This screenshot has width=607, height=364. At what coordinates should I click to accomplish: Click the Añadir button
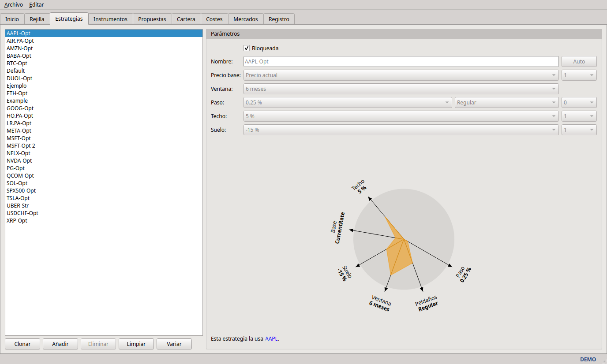tap(60, 344)
